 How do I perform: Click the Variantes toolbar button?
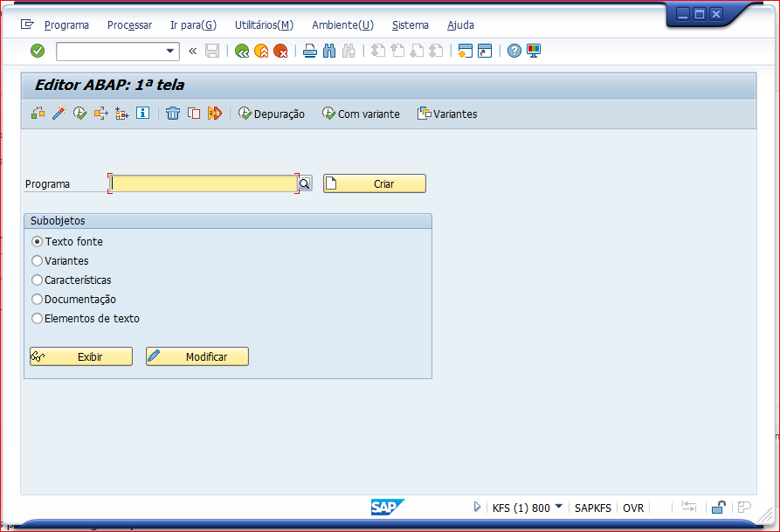pyautogui.click(x=447, y=114)
